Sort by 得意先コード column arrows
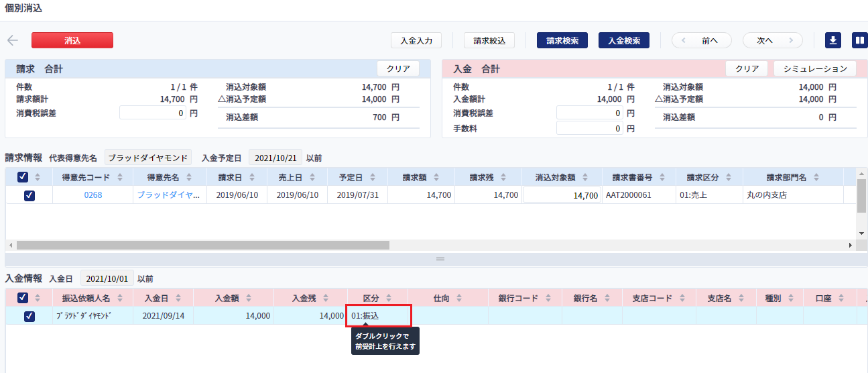 click(x=120, y=177)
